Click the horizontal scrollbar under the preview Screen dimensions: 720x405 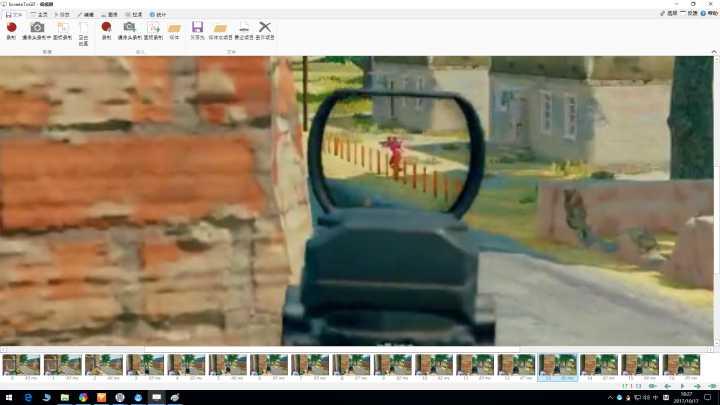(356, 349)
